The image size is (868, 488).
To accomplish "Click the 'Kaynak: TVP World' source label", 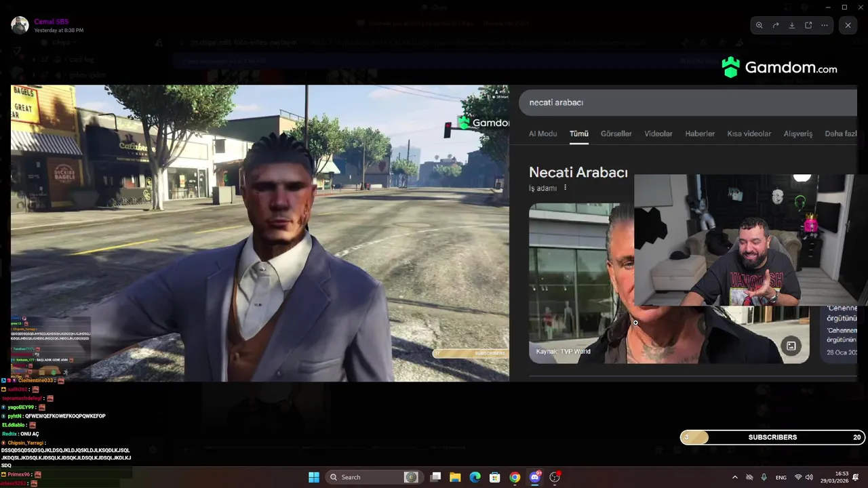I will (563, 351).
